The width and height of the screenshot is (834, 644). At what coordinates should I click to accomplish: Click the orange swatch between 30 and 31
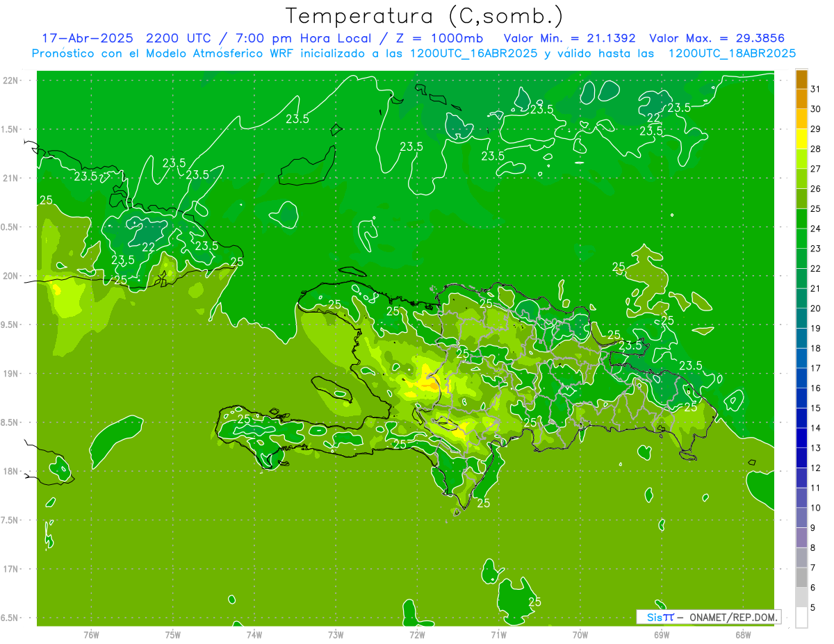(x=801, y=99)
